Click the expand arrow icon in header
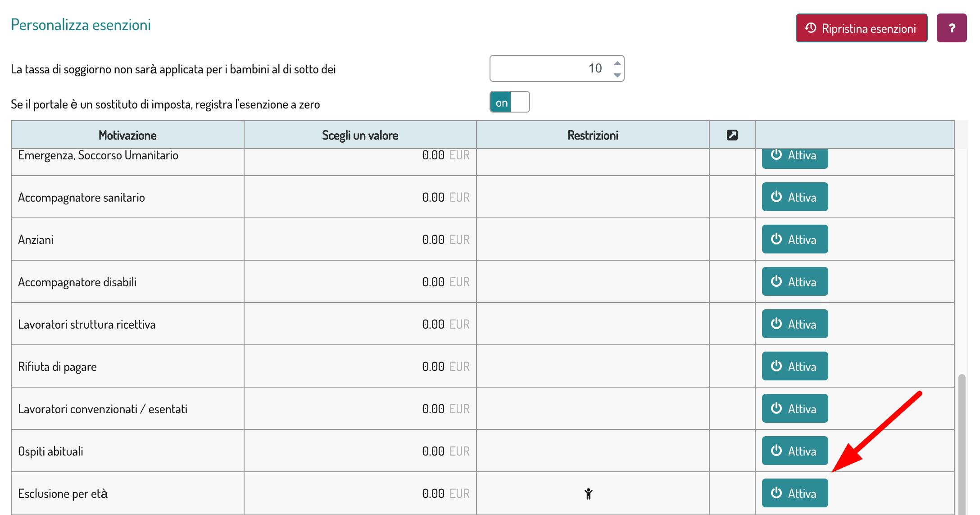The image size is (980, 515). 732,135
